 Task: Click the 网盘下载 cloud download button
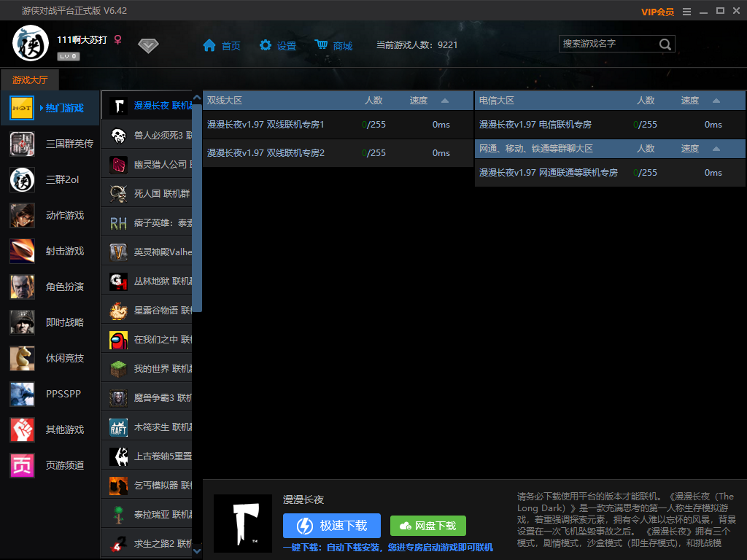427,526
